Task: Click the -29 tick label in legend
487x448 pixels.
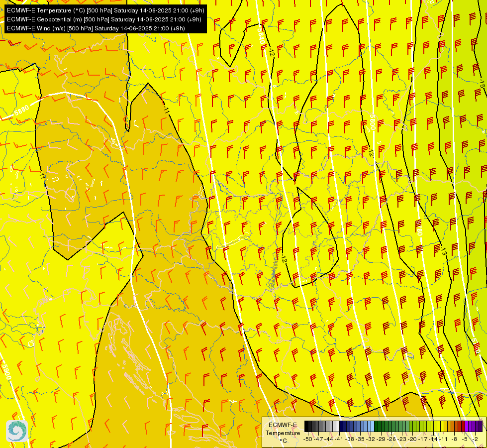Action: click(382, 439)
